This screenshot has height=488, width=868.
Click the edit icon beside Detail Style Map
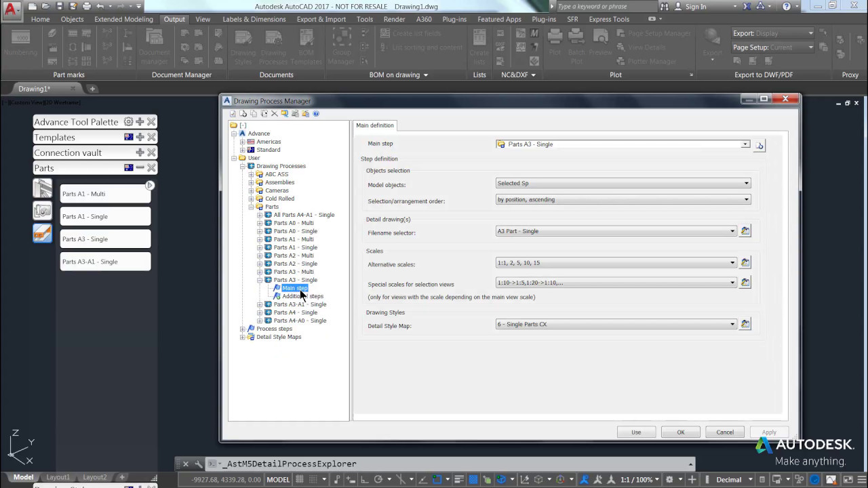tap(745, 324)
